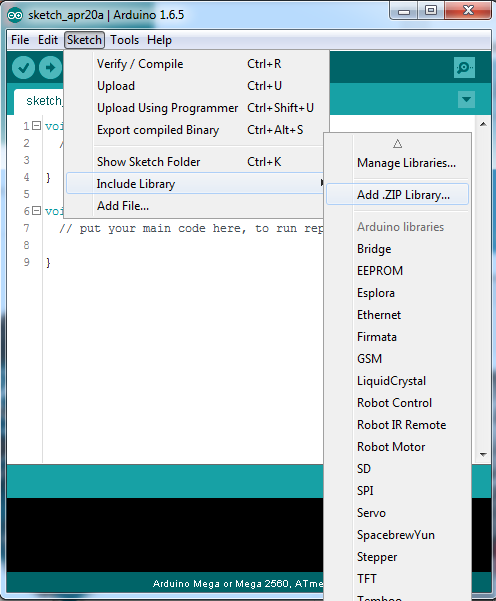
Task: Include the Stepper library
Action: tap(397, 557)
